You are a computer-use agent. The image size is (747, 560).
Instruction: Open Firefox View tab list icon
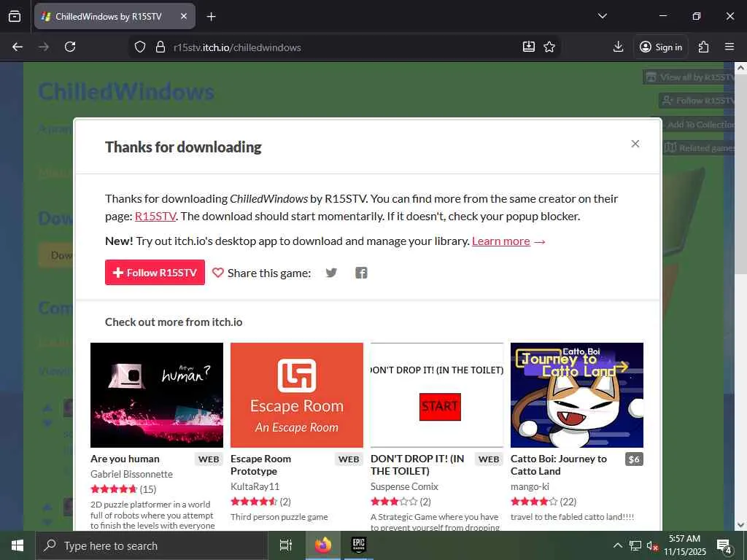click(15, 16)
